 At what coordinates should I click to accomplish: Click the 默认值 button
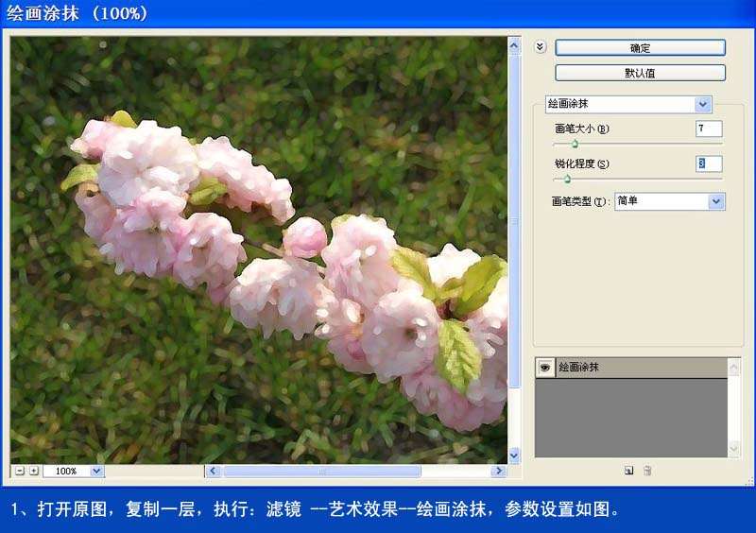pos(640,73)
